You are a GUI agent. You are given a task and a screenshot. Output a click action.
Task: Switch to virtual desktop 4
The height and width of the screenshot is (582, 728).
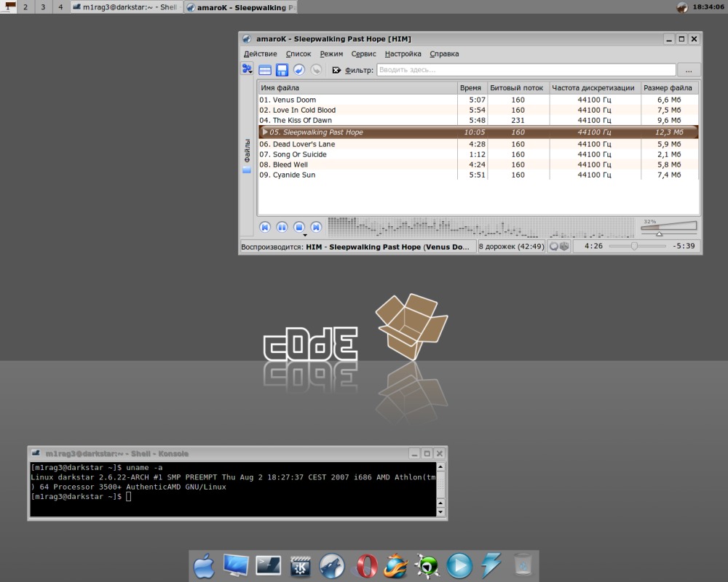(60, 7)
